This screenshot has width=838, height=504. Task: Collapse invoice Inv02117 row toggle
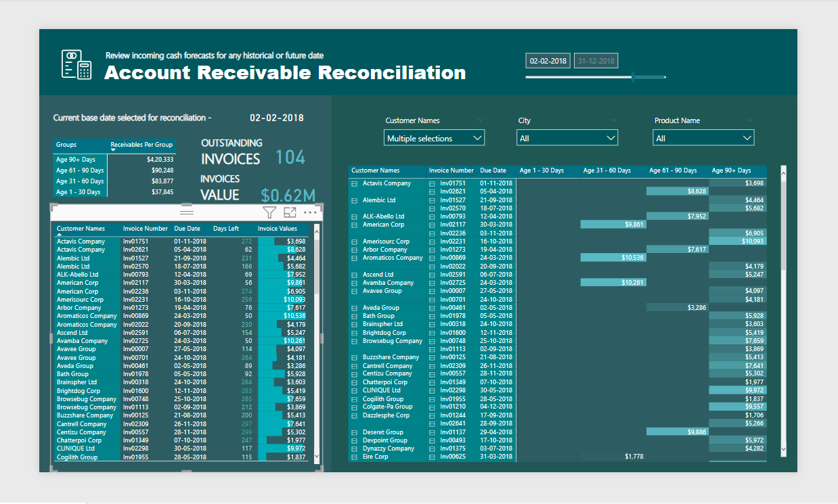click(x=432, y=225)
